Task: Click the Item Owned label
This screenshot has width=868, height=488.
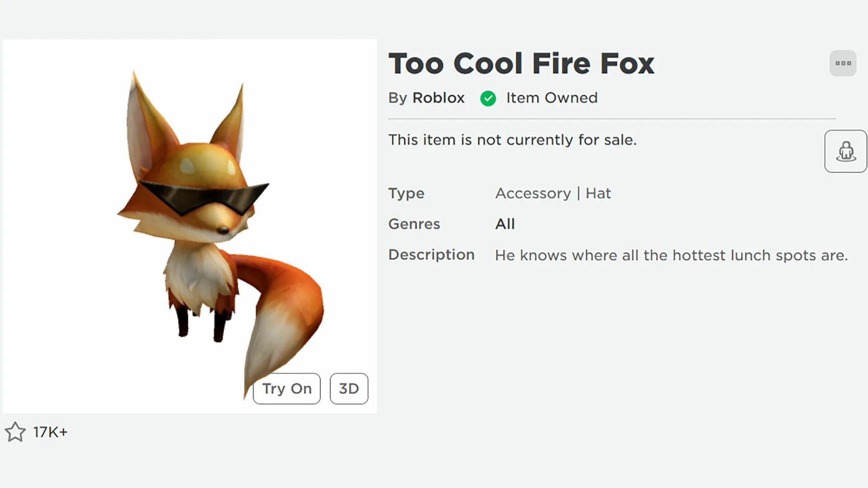Action: [x=552, y=98]
